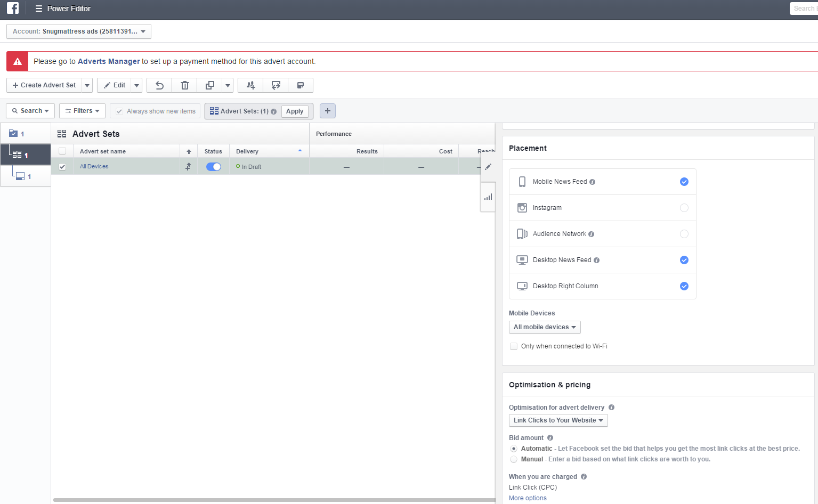Select the Advert Sets level in left sidebar
Image resolution: width=818 pixels, height=504 pixels.
[x=26, y=155]
